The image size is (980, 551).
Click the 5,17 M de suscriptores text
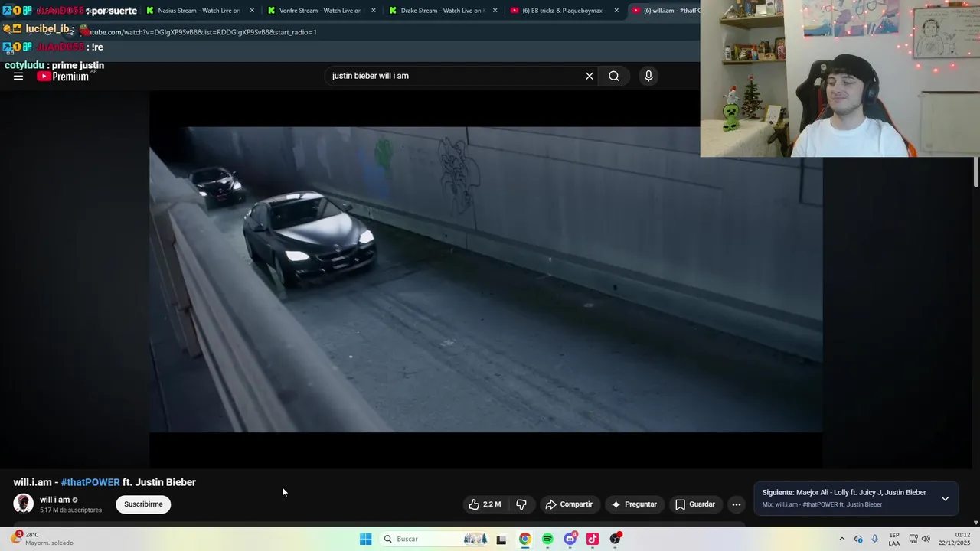[70, 510]
